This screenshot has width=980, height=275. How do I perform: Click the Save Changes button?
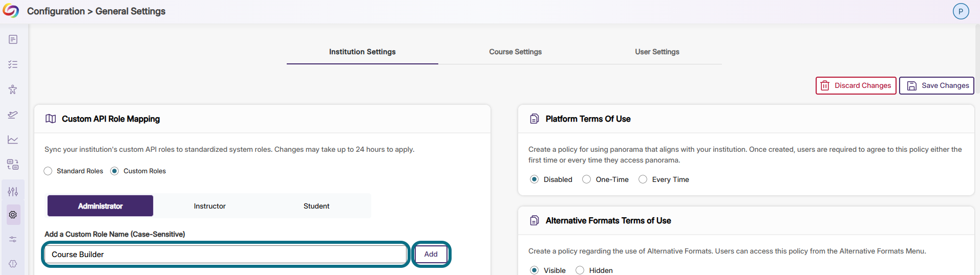point(936,85)
